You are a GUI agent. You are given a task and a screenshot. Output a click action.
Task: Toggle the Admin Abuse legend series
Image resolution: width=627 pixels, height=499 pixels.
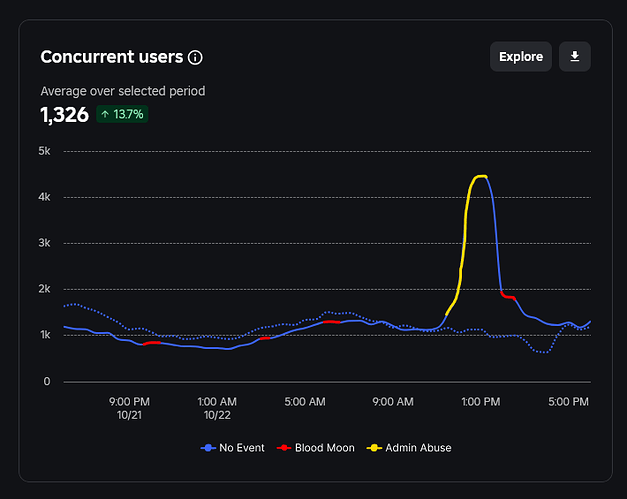click(409, 448)
